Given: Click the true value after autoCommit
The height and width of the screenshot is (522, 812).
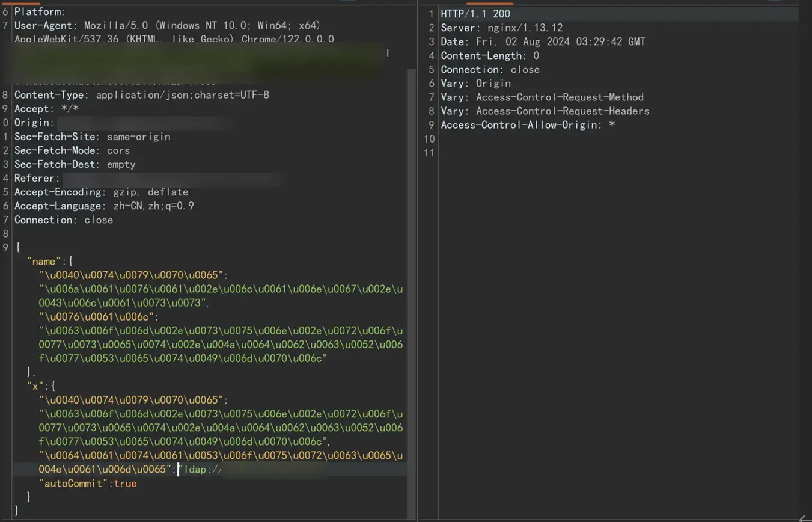Looking at the screenshot, I should pyautogui.click(x=125, y=484).
